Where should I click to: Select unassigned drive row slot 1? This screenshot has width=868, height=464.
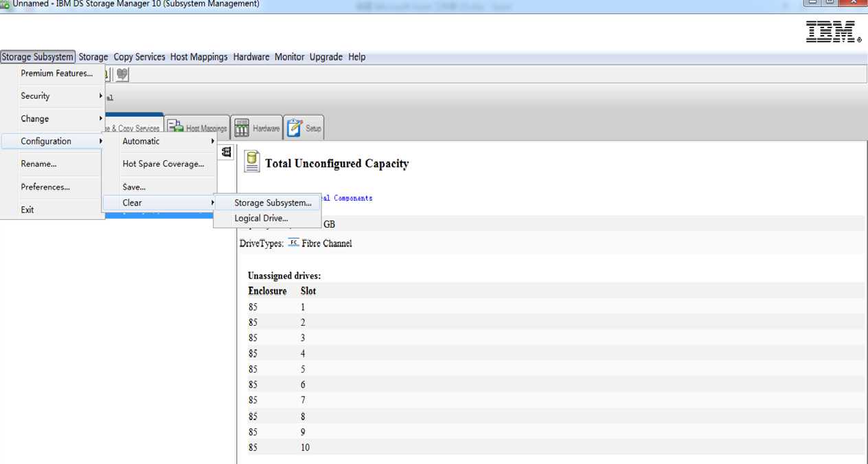coord(556,307)
